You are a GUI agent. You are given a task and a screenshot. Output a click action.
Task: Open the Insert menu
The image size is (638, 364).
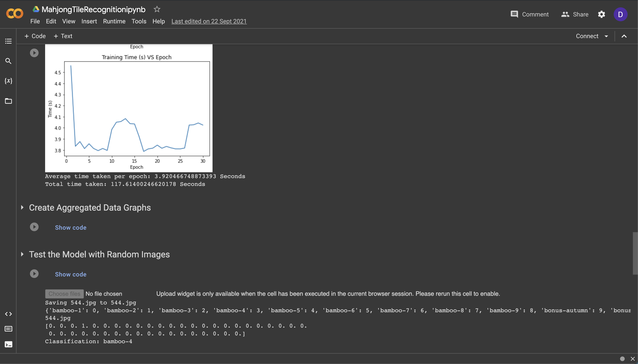point(89,21)
